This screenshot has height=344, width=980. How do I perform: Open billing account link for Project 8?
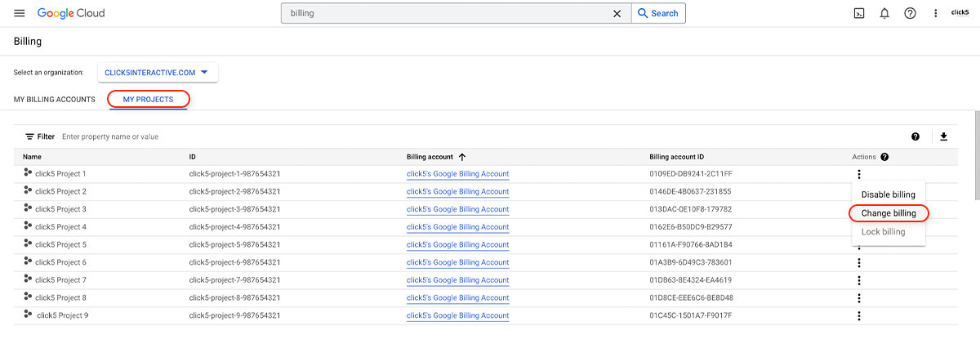tap(457, 298)
